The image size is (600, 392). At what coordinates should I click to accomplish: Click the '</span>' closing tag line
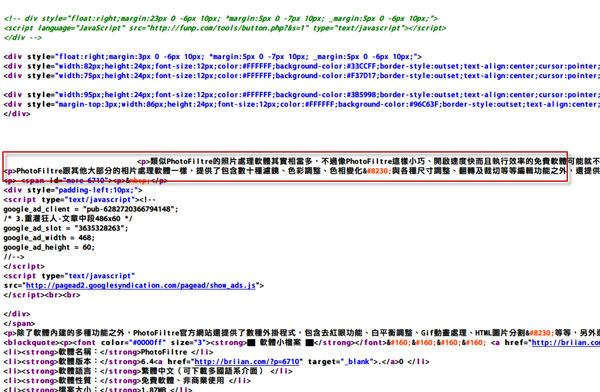pos(19,323)
